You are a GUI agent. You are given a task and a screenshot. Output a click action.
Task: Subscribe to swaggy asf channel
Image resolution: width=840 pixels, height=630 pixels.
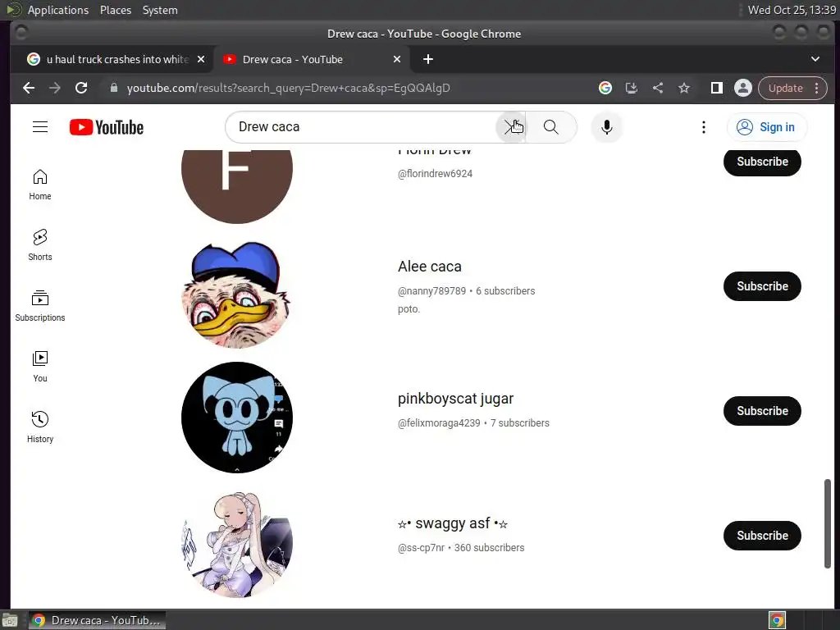(762, 536)
